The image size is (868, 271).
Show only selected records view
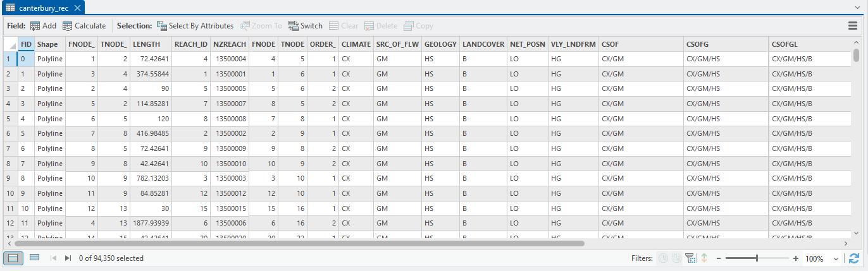(34, 258)
